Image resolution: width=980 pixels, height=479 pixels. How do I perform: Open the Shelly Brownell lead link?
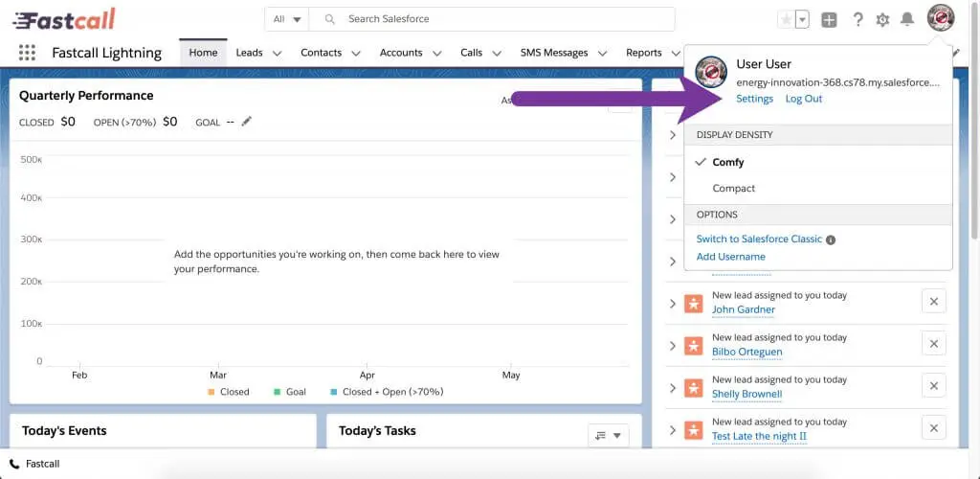(x=746, y=394)
